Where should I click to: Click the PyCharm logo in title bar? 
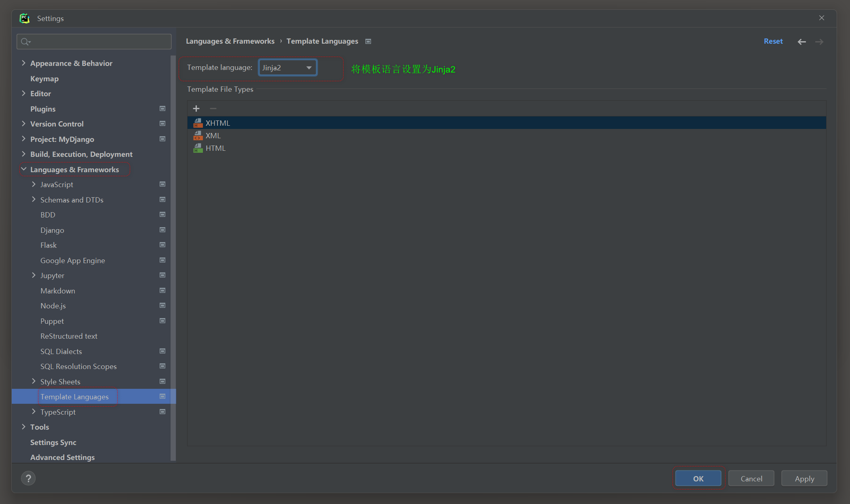coord(25,18)
